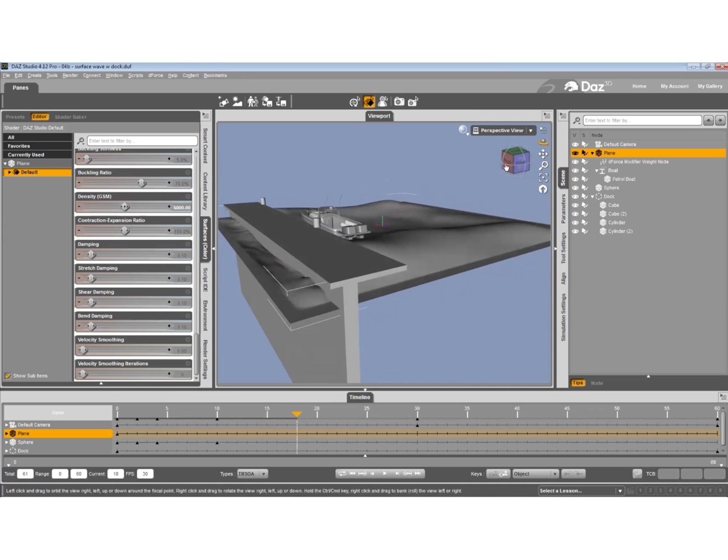Click the My Gallery link
Screen dimensions: 728x560
click(x=710, y=86)
